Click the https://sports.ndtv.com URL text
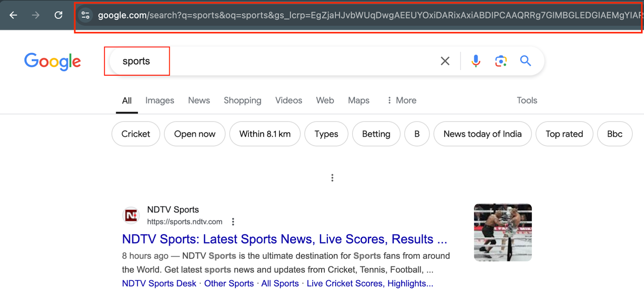Viewport: 644px width, 304px height. 185,222
